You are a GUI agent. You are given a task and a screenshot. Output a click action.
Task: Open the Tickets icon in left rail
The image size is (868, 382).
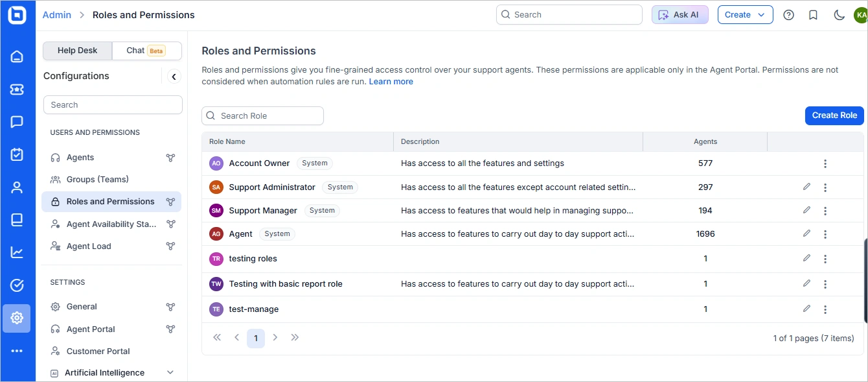tap(17, 90)
